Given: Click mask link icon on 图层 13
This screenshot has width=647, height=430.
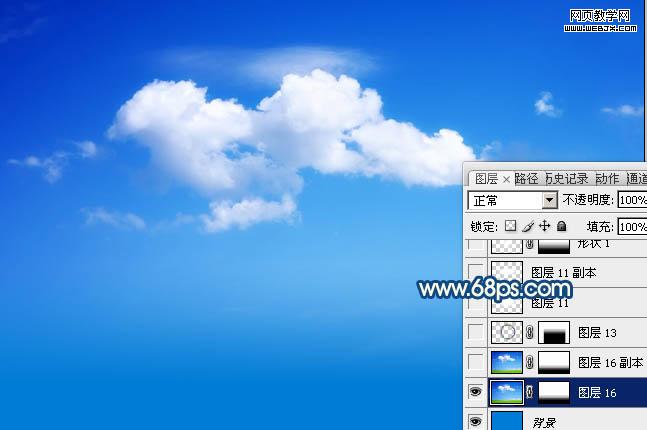Looking at the screenshot, I should click(x=530, y=332).
